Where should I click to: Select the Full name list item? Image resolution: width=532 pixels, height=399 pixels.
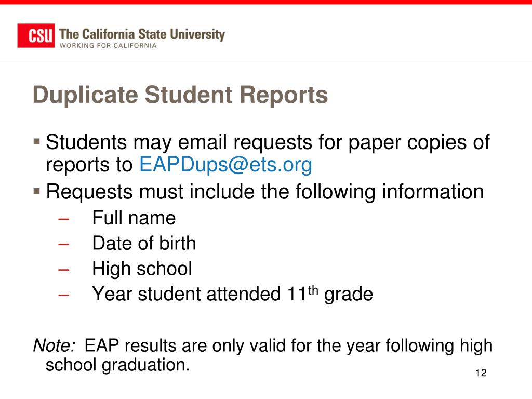pyautogui.click(x=134, y=218)
